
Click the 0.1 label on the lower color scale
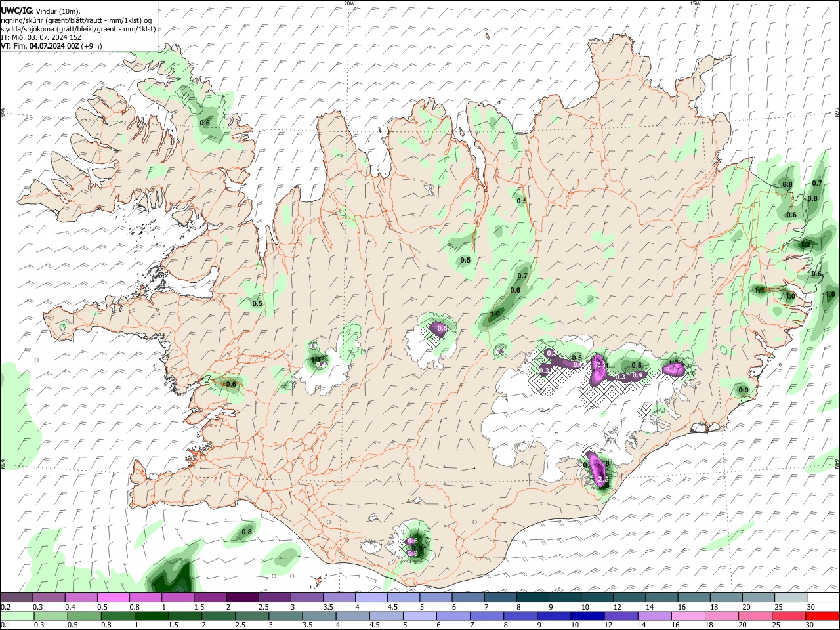coord(5,625)
